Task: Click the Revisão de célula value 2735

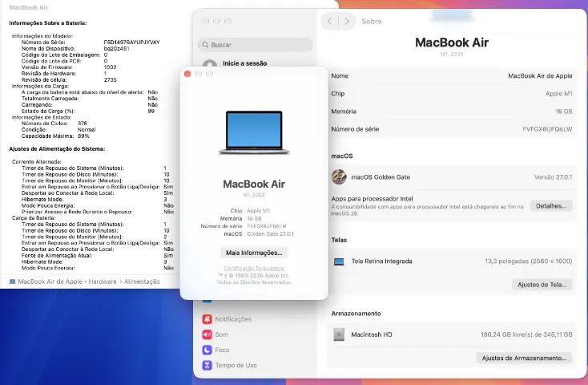Action: click(111, 79)
